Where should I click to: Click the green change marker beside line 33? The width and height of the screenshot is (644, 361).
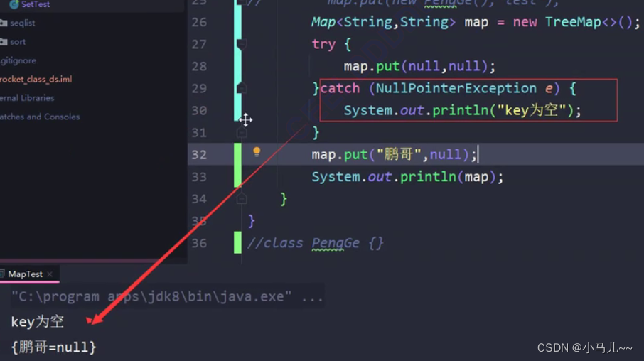(x=238, y=176)
